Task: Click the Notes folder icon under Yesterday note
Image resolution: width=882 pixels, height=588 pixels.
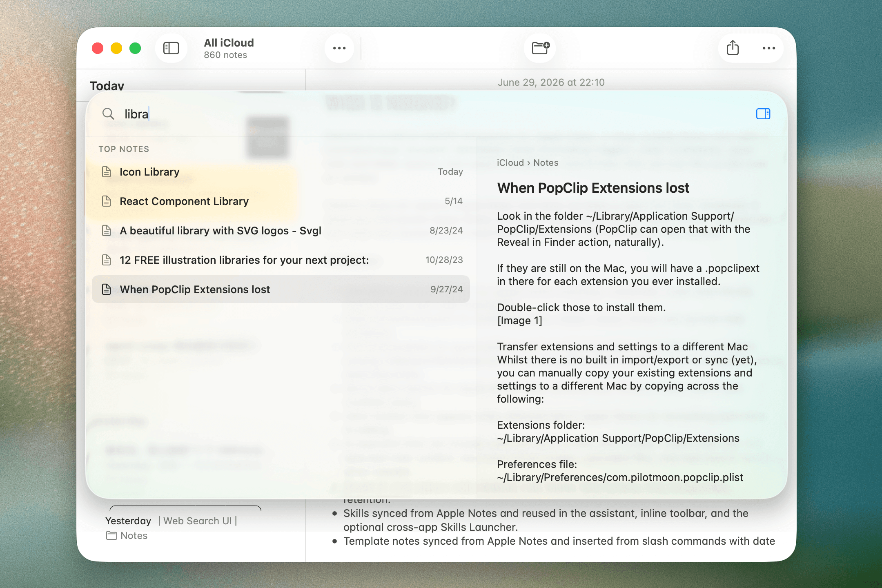Action: 111,536
